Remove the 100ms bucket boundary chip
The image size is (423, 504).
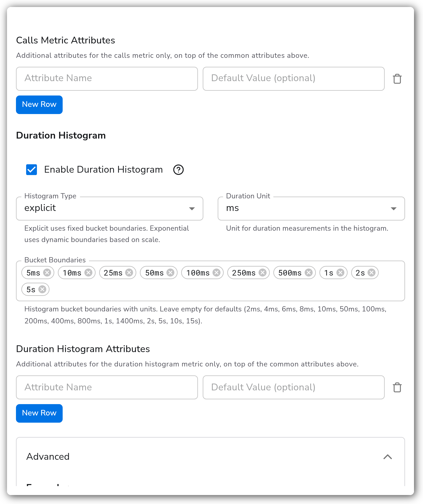(x=216, y=272)
